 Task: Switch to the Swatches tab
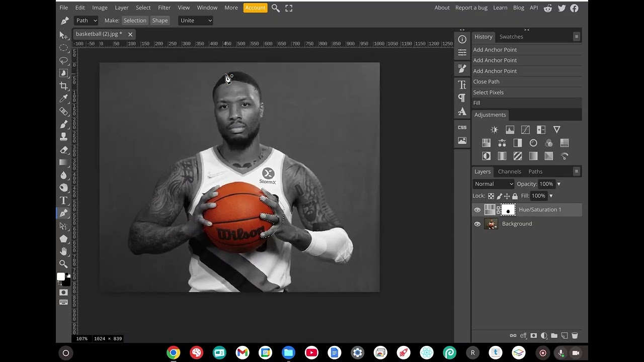pos(511,37)
